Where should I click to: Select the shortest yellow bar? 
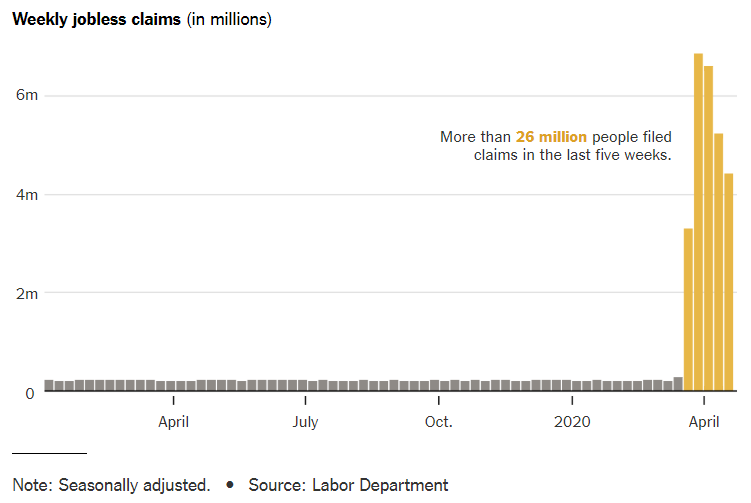(x=688, y=310)
